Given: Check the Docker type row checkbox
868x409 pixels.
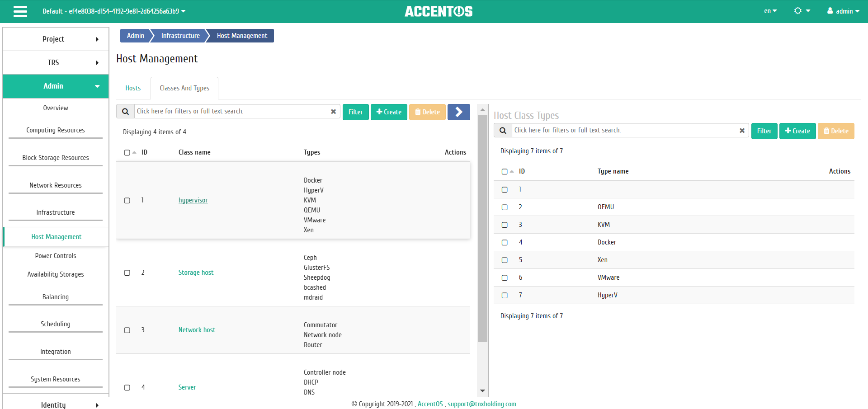Looking at the screenshot, I should click(505, 243).
